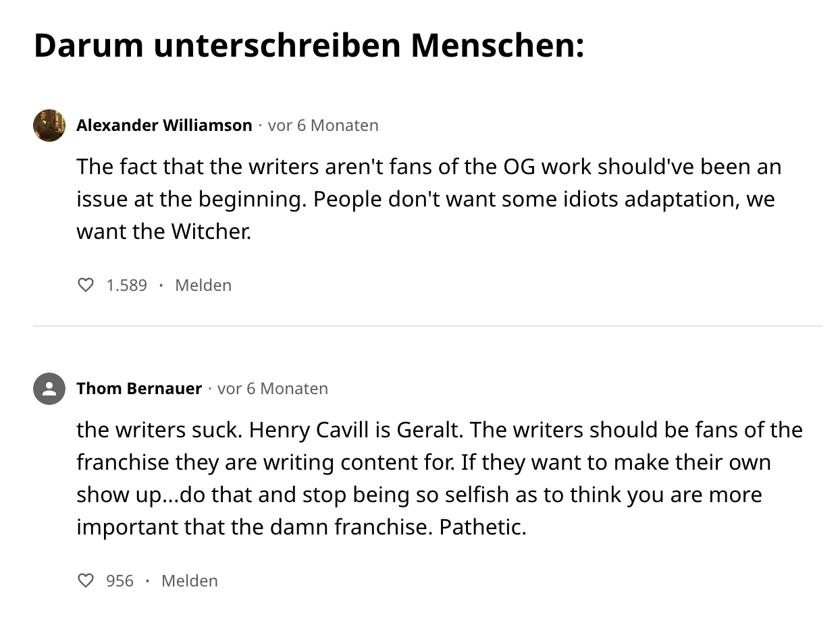Report Alexander Williamson's comment with Melden
Viewport: 840px width, 629px height.
click(x=203, y=285)
